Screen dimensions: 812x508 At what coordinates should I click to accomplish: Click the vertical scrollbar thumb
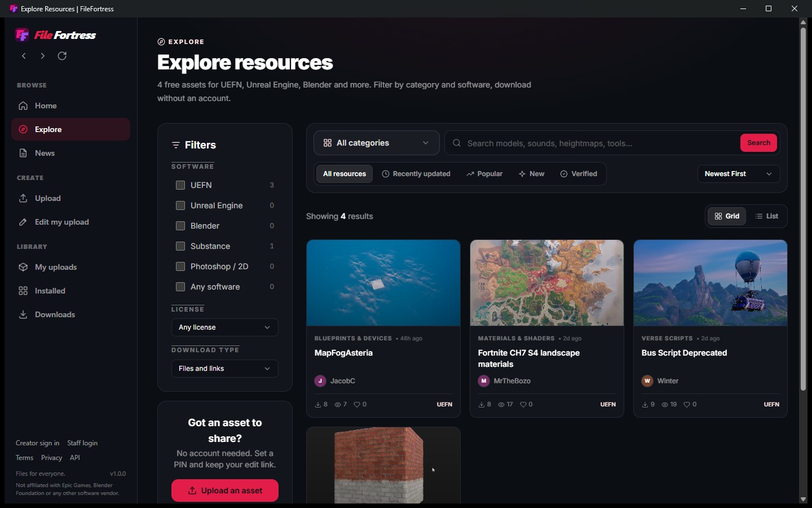point(803,209)
